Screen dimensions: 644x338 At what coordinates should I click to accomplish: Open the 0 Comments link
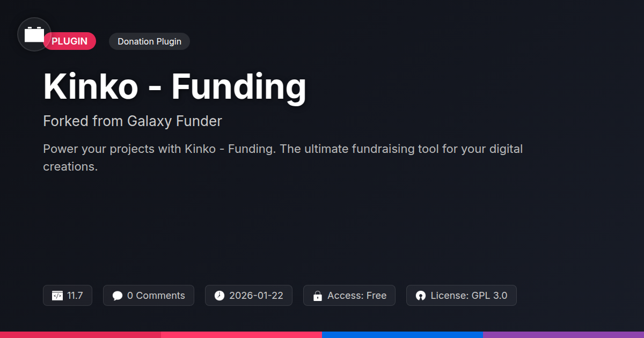tap(156, 296)
